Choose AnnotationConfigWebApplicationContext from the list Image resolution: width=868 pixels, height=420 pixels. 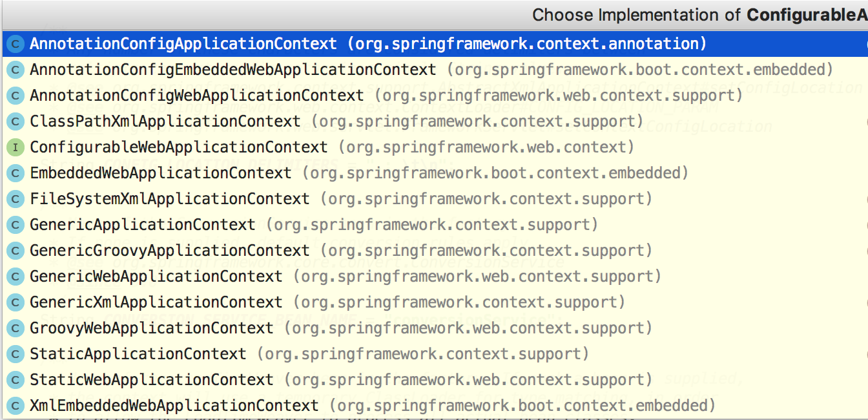197,96
